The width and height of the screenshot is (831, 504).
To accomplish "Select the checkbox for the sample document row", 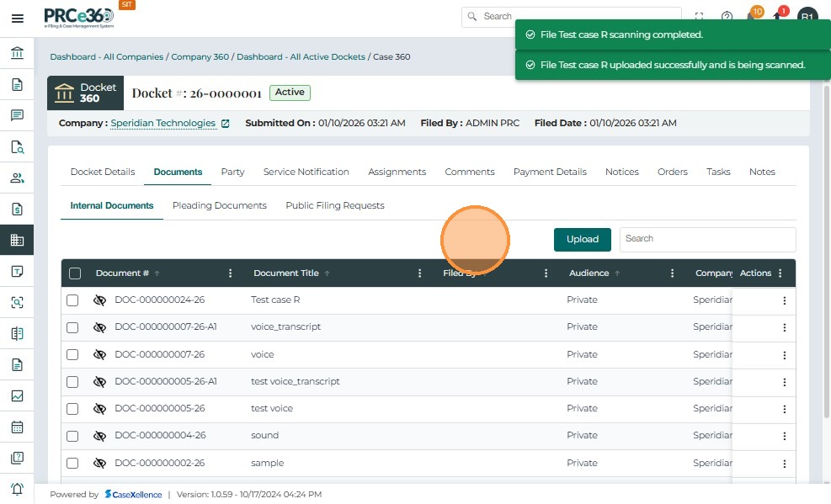I will (x=72, y=464).
